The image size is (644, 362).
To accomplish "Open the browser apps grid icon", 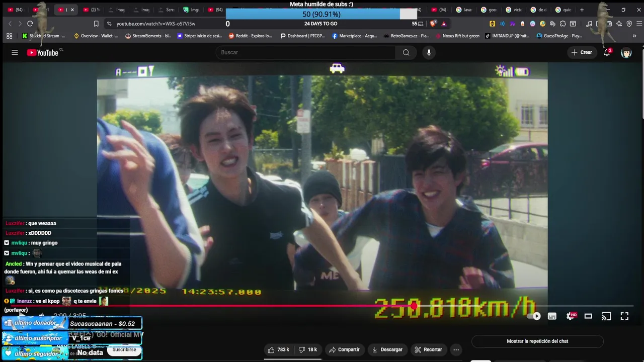I will (9, 36).
